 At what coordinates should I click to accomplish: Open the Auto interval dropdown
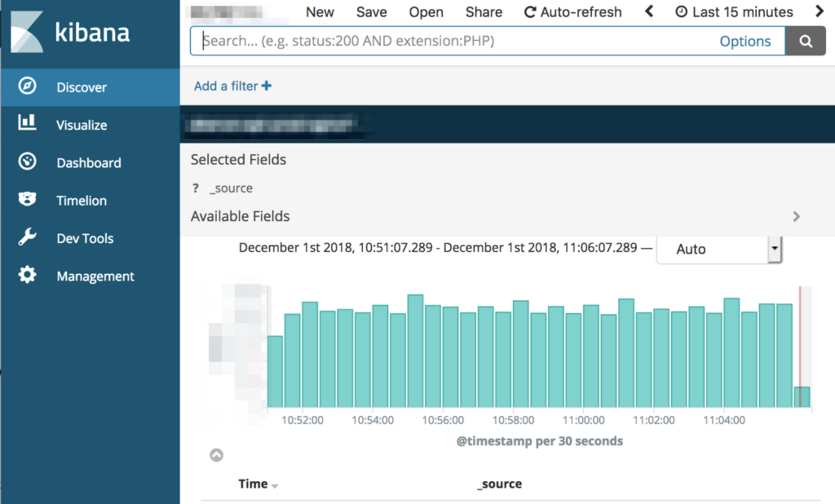(x=718, y=249)
